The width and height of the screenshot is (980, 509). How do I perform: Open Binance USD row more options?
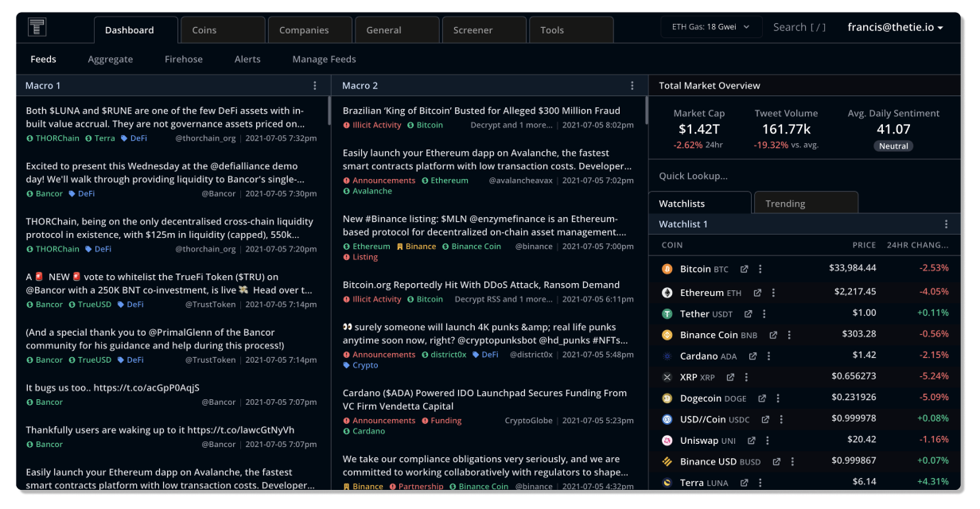792,461
